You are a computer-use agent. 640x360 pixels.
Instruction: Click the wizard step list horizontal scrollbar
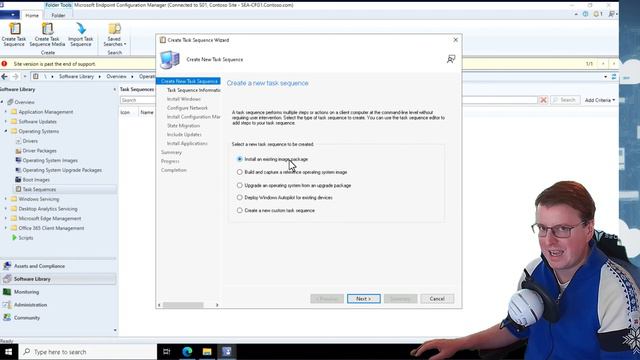pyautogui.click(x=183, y=305)
